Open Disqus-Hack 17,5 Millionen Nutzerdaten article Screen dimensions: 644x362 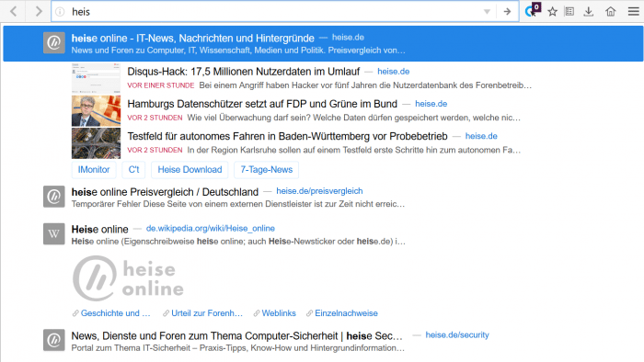[243, 72]
